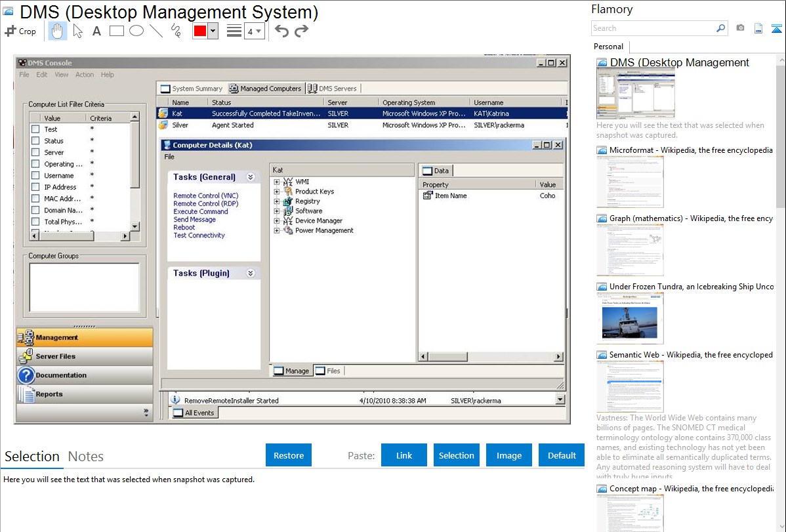Open the line width dropdown showing 4
The image size is (786, 532).
[254, 31]
